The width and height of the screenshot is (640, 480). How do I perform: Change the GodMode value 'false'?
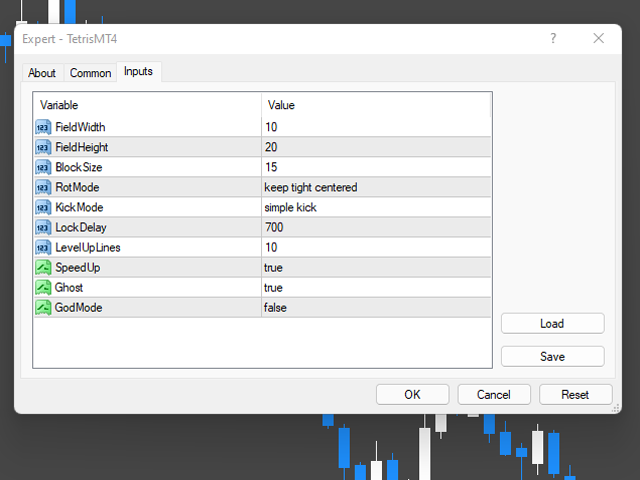(x=376, y=307)
